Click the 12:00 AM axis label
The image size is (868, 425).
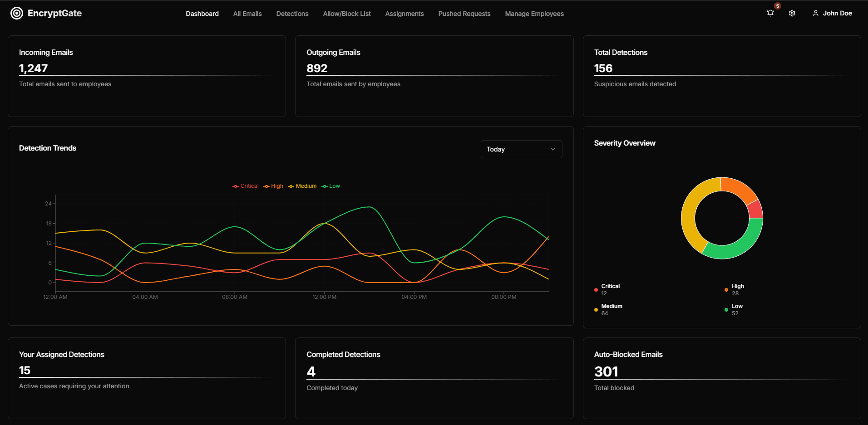coord(55,297)
